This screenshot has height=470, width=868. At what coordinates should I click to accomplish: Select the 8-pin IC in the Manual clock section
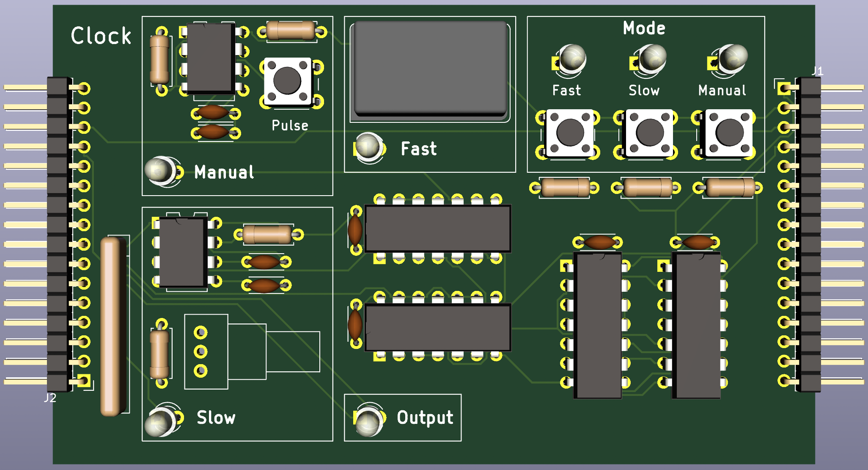point(211,58)
